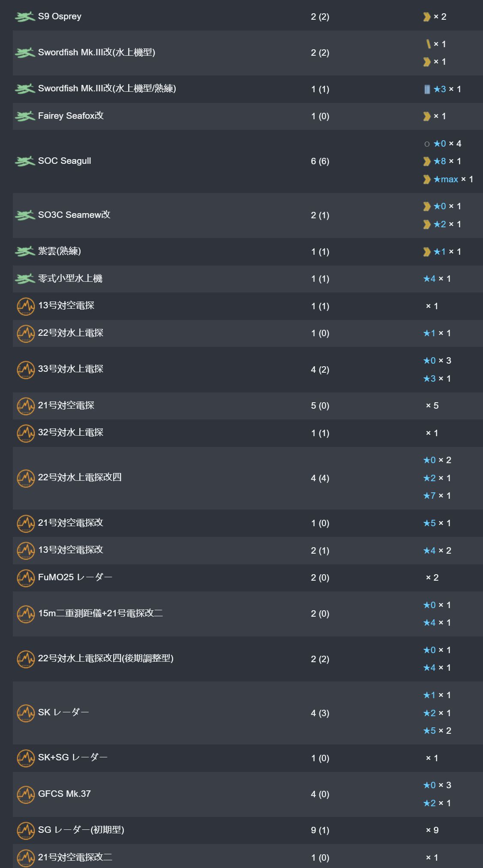This screenshot has width=483, height=868.
Task: Select the 零式小型水上機 equipment name
Action: [x=70, y=279]
